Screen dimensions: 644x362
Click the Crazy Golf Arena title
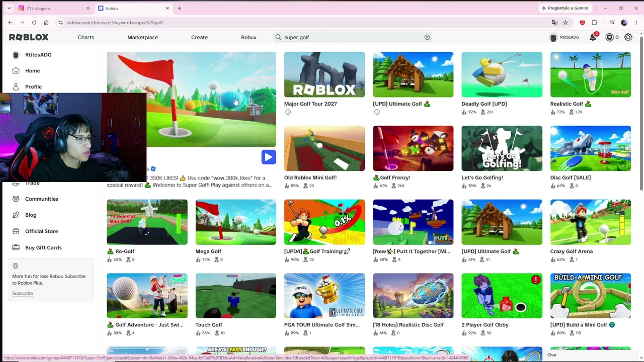click(572, 251)
